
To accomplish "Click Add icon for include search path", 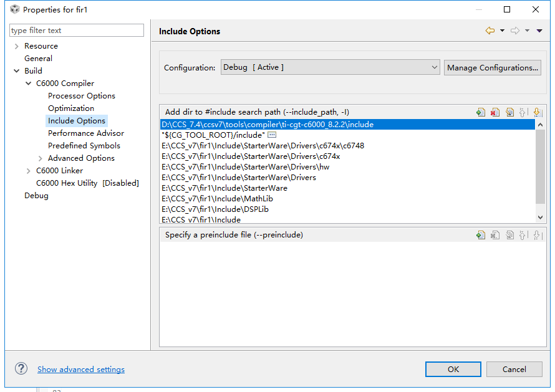I will point(481,112).
